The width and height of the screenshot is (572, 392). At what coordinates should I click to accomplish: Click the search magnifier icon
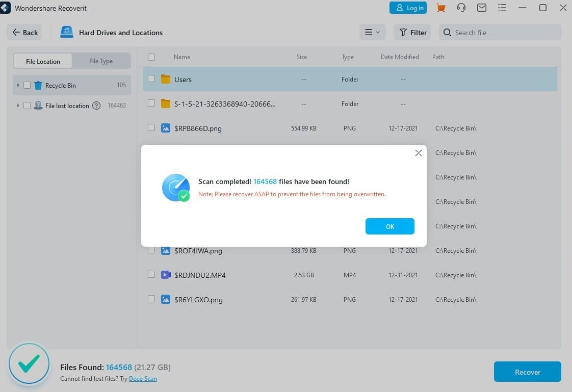pyautogui.click(x=447, y=33)
